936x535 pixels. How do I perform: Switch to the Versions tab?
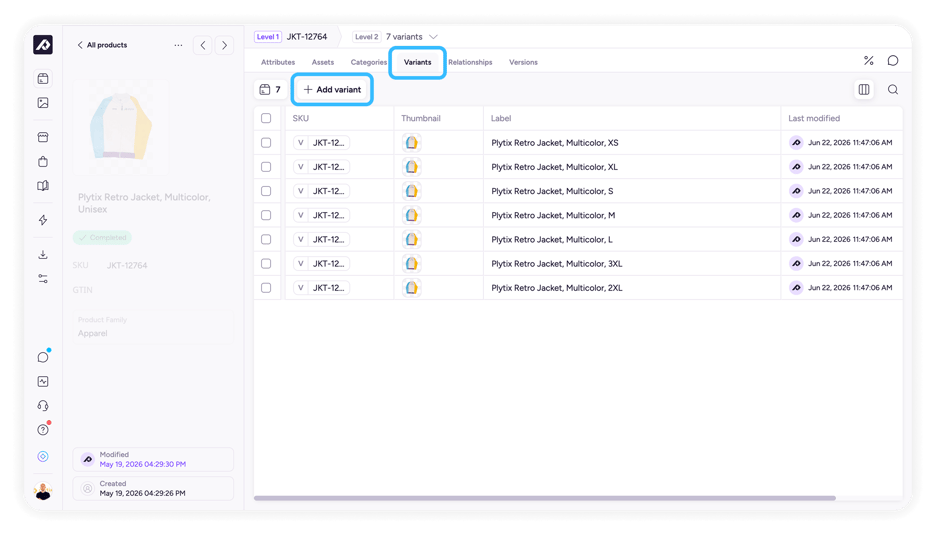point(524,62)
